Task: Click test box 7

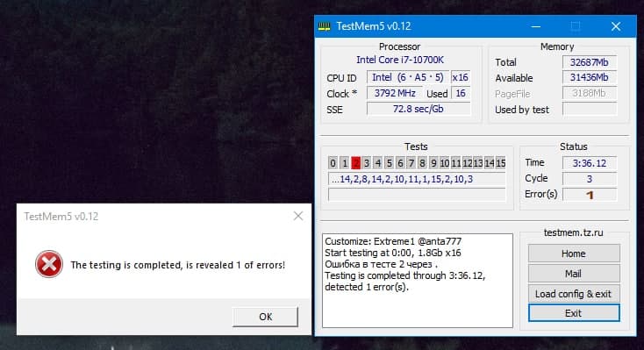Action: pyautogui.click(x=411, y=163)
